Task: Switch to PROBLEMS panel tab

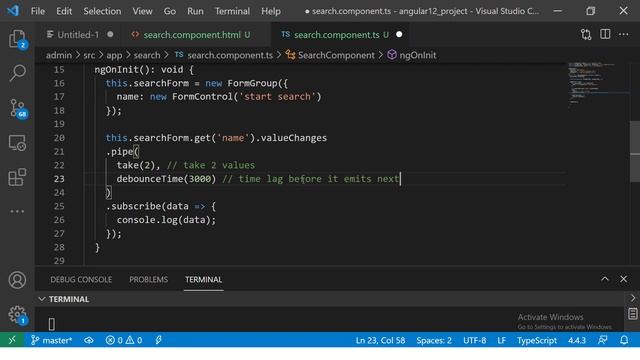Action: [x=149, y=280]
